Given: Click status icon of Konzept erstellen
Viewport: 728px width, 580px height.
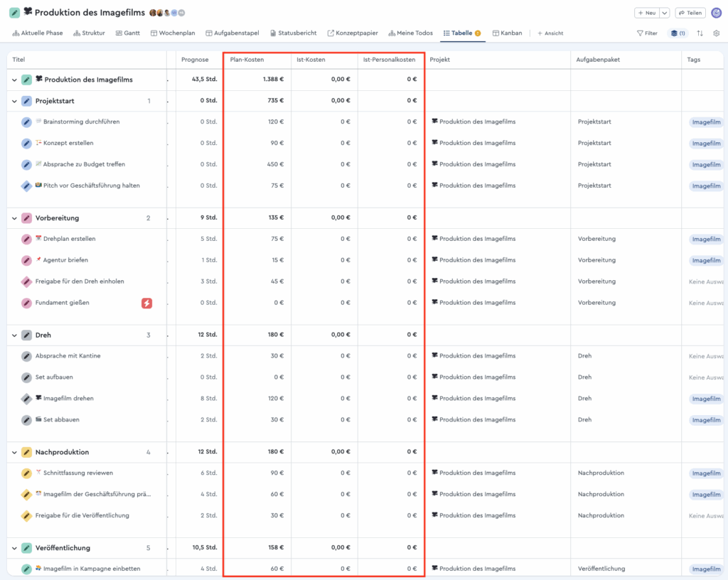Looking at the screenshot, I should (x=26, y=144).
